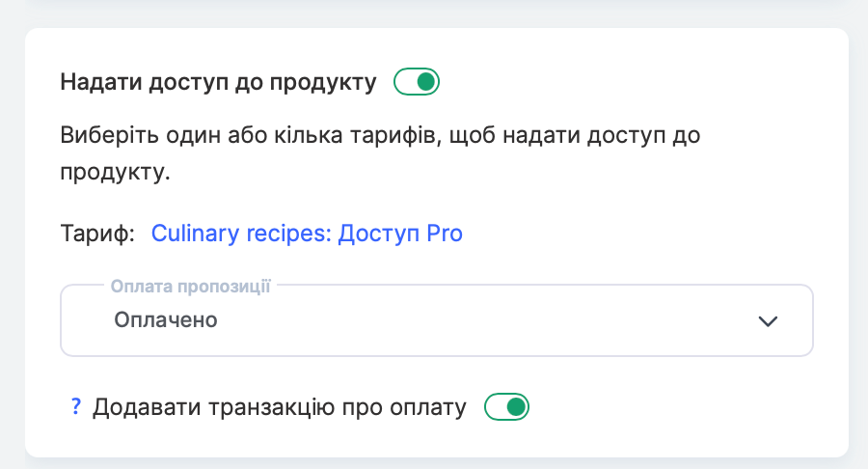Open Culinary recipes: Доступ Pro tariff link

(x=307, y=234)
